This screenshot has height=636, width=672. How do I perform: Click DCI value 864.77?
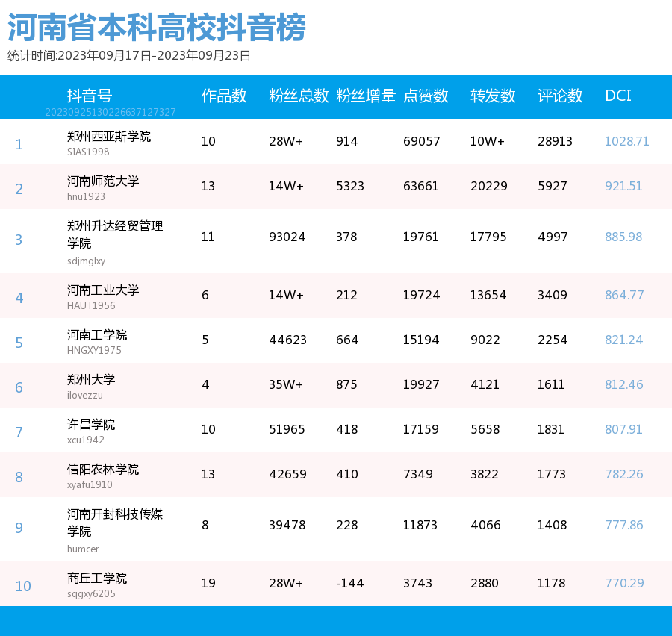tap(624, 295)
